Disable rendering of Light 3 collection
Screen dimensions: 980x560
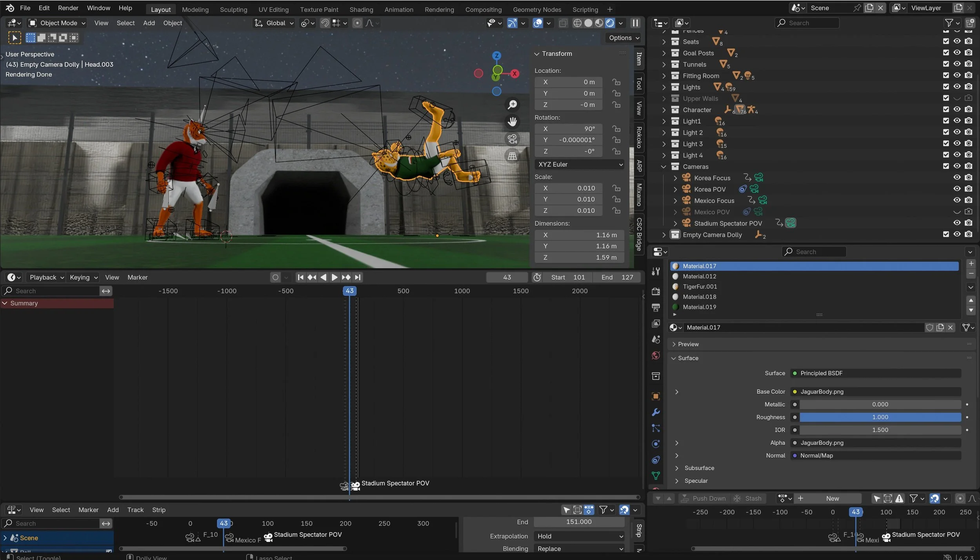coord(968,144)
